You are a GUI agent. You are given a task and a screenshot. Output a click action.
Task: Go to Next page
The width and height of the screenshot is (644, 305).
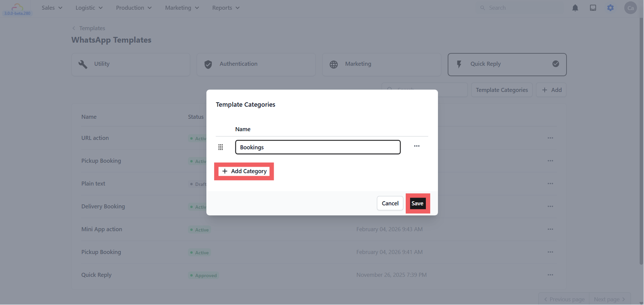(610, 299)
